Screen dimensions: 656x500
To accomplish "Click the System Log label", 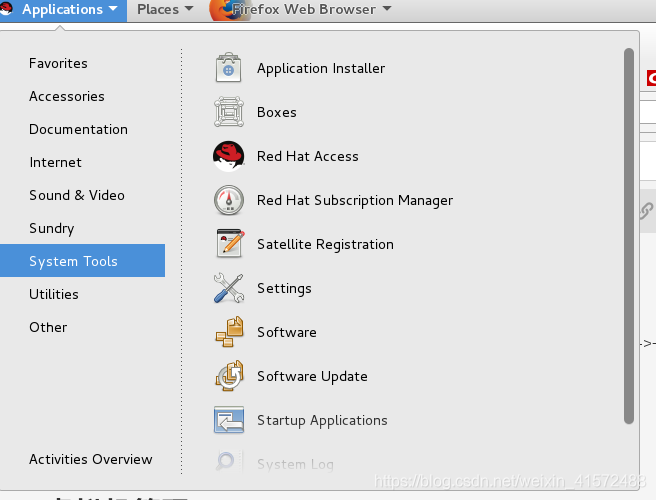I will pos(295,464).
